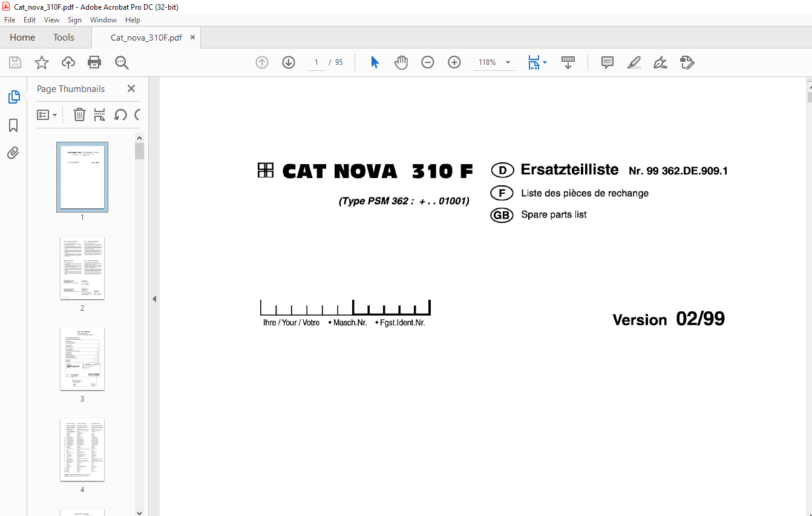Click the 'Spare parts list' text

coord(554,214)
